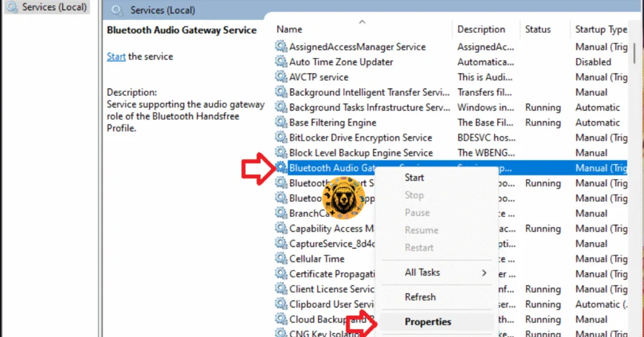Sort by the Status column header
Viewport: 644px width, 337px height.
click(538, 30)
